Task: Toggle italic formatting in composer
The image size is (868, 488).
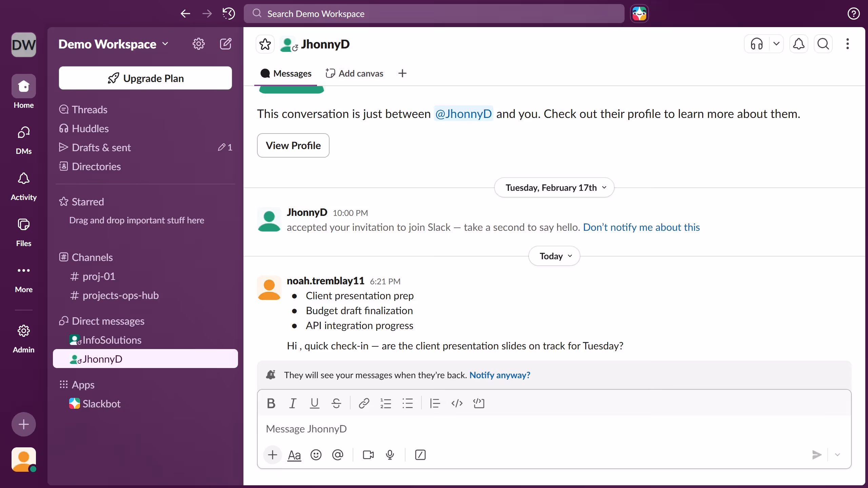Action: click(292, 403)
